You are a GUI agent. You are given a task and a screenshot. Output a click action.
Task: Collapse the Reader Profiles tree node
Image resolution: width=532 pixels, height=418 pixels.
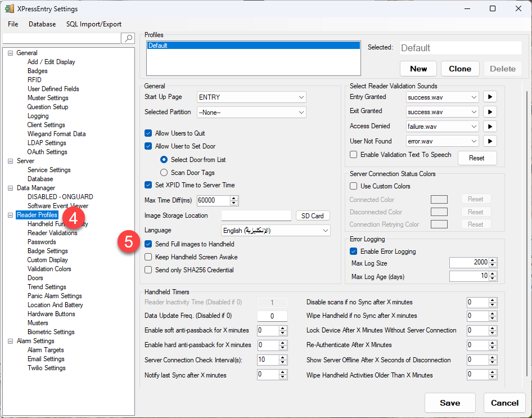tap(11, 215)
